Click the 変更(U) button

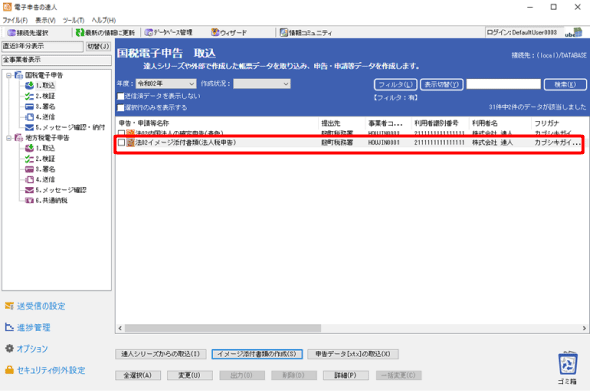click(190, 375)
